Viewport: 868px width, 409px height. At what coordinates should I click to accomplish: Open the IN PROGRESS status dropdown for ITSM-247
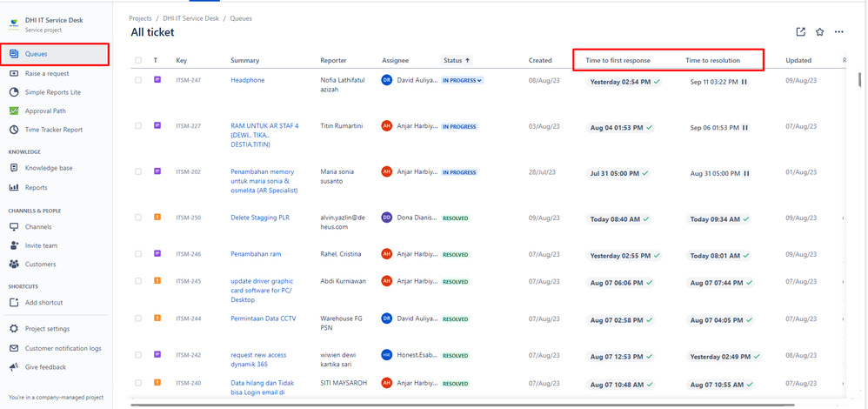(462, 80)
